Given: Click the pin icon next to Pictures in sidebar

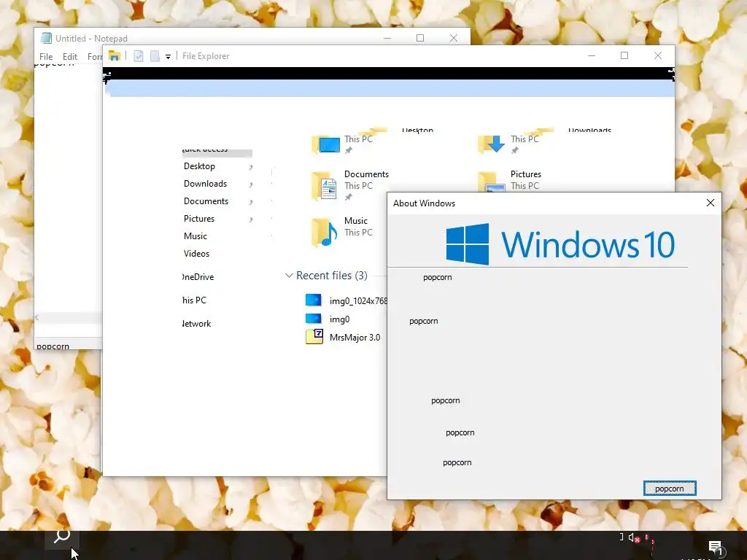Looking at the screenshot, I should coord(251,220).
